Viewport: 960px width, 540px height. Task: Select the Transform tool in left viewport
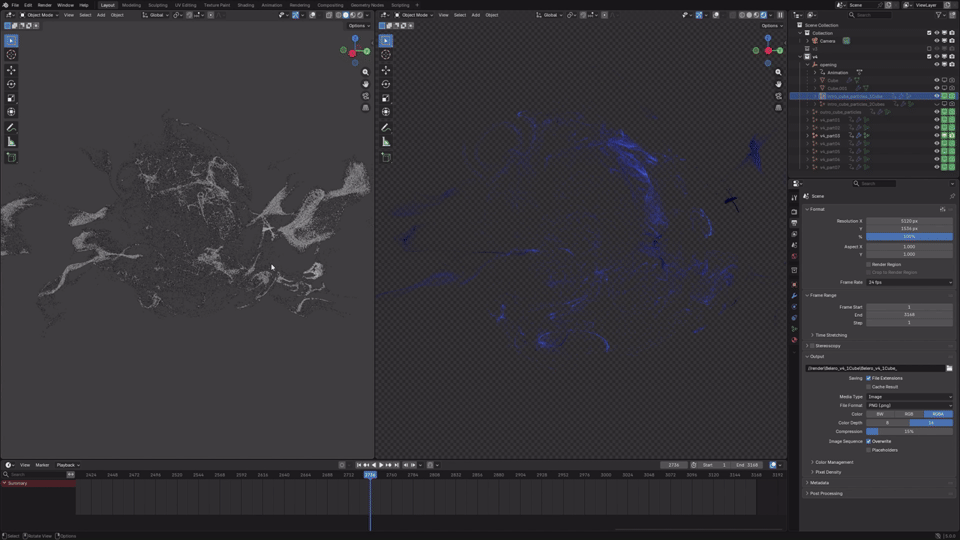click(x=11, y=112)
